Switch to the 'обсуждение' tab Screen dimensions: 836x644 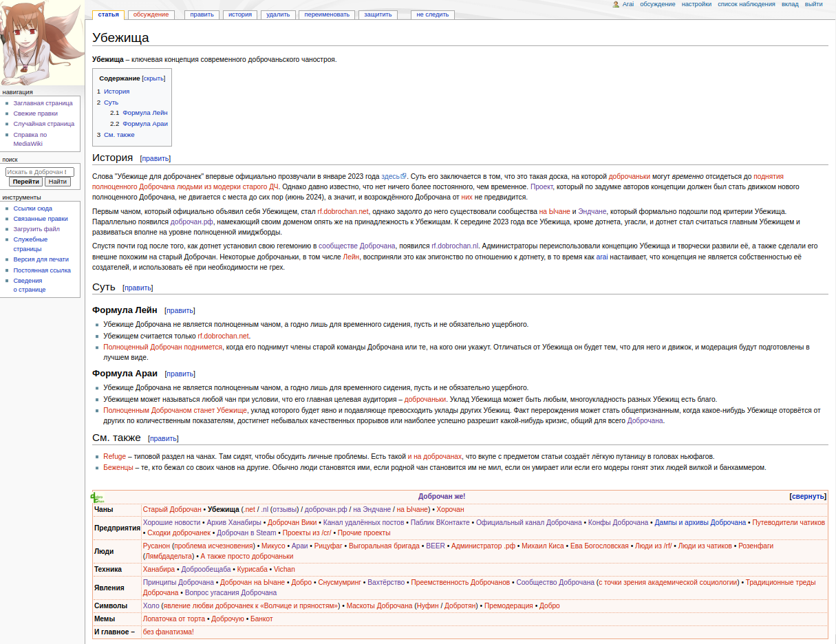(150, 14)
